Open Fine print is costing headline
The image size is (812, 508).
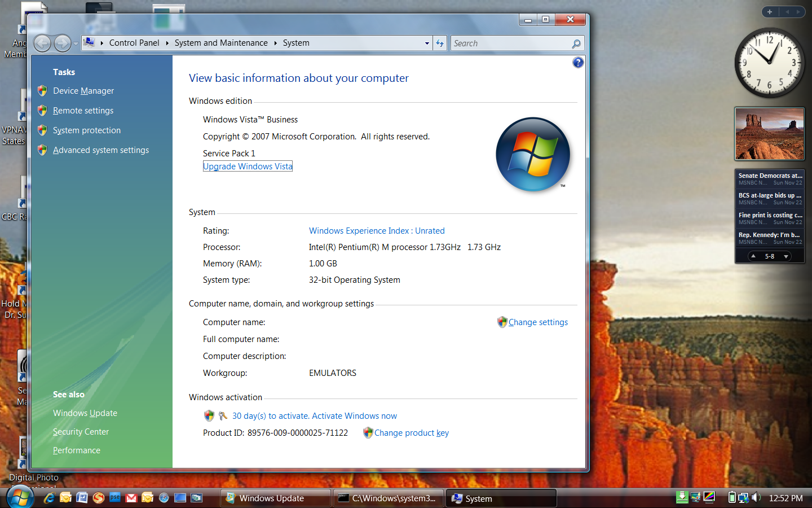pyautogui.click(x=770, y=218)
